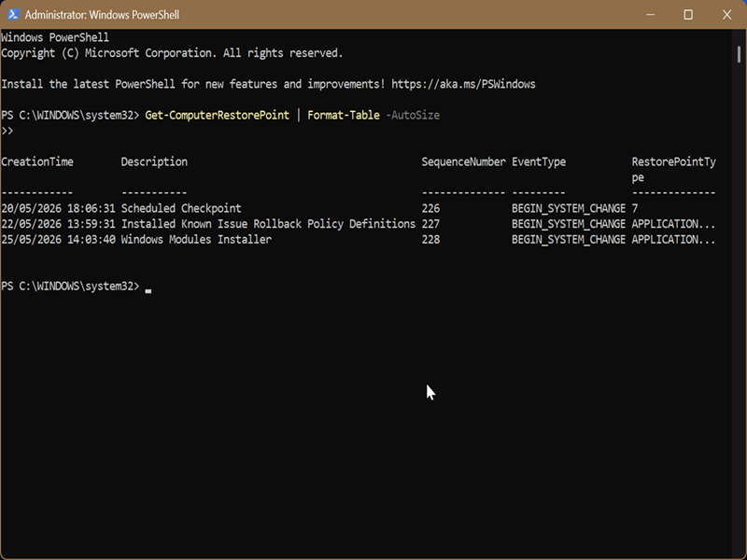Click restore point type value 7
The image size is (747, 560).
pyautogui.click(x=635, y=208)
